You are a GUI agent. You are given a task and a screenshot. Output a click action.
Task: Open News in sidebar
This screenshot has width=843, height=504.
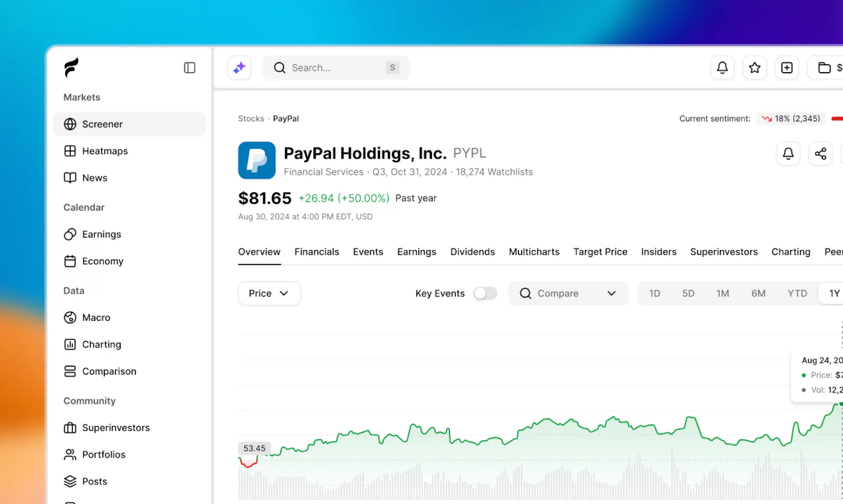(129, 178)
